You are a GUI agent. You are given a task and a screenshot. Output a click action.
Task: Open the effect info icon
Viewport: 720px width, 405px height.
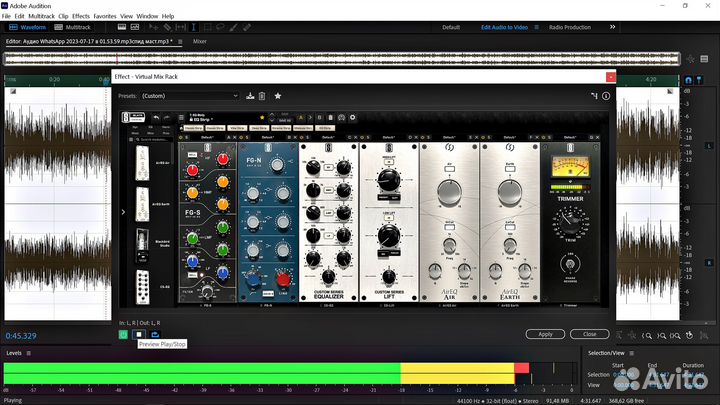[x=606, y=96]
